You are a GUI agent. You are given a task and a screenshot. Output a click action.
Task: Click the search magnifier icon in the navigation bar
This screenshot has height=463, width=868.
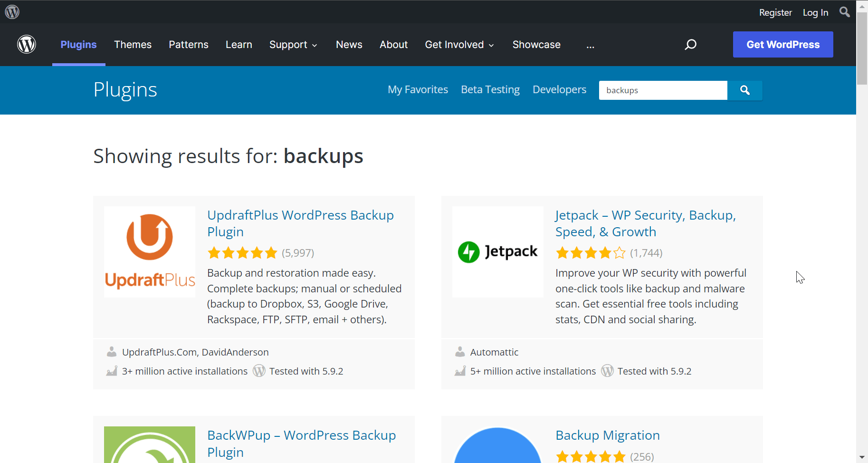pyautogui.click(x=691, y=44)
